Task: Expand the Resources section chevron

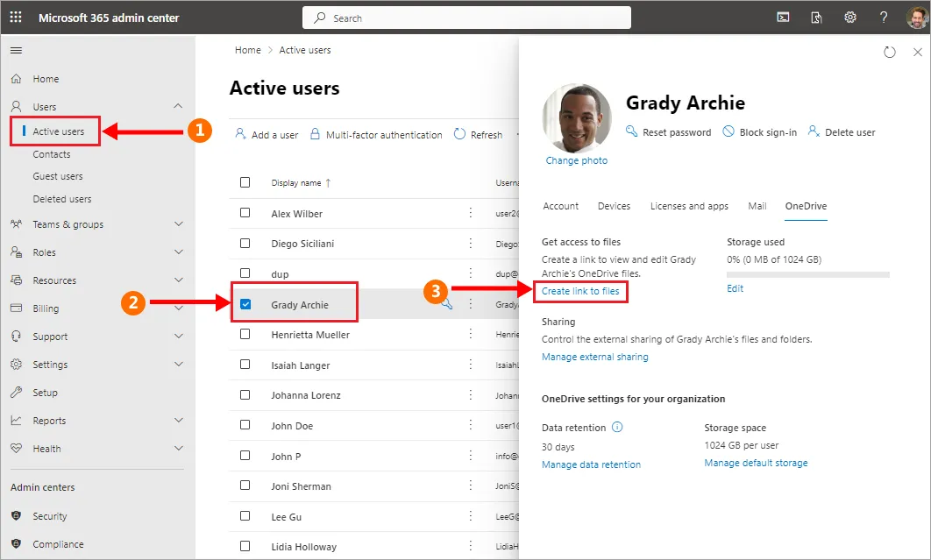Action: 178,280
